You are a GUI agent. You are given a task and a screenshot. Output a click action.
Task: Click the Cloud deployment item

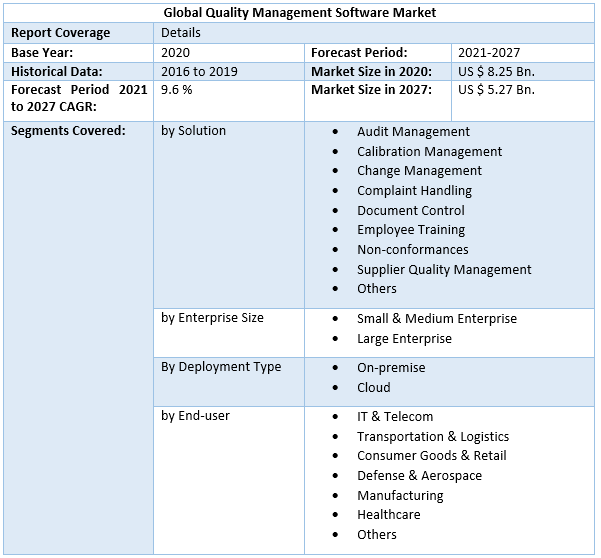pyautogui.click(x=374, y=387)
